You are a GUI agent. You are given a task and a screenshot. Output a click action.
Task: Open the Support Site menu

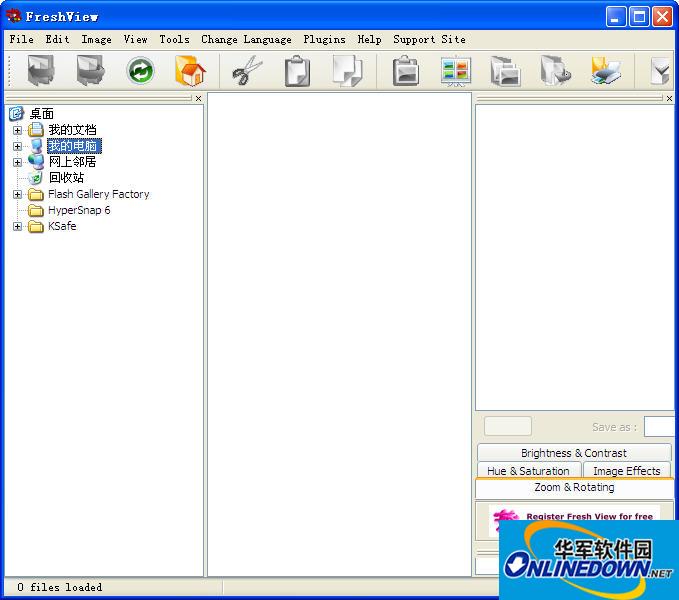[x=430, y=39]
